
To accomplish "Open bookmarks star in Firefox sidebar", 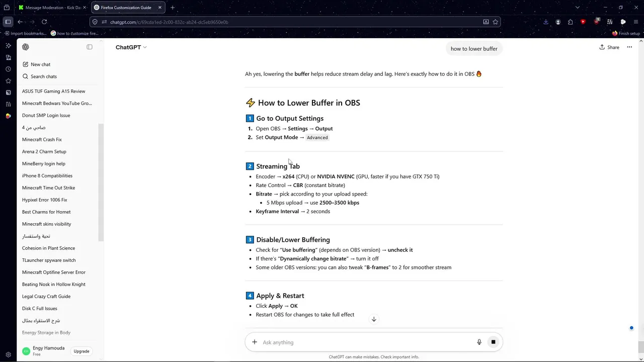I will click(x=8, y=81).
